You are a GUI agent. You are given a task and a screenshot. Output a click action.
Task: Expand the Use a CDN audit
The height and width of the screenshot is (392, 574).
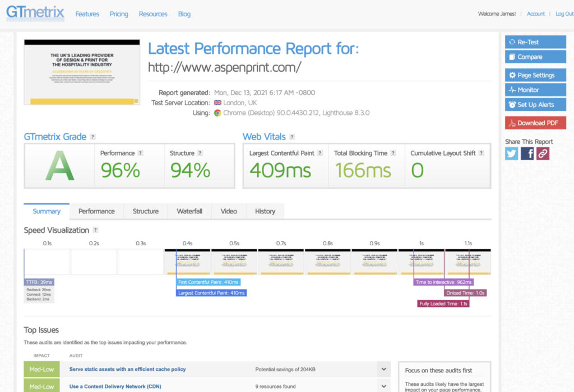tap(384, 385)
